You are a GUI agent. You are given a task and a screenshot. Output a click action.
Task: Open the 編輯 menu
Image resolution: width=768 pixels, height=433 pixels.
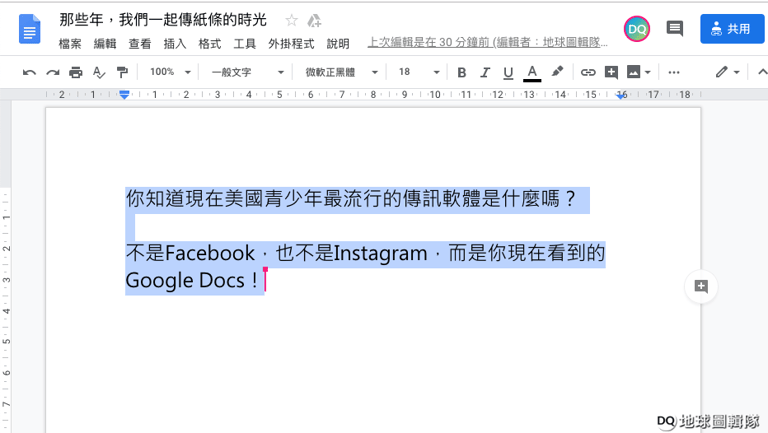tap(105, 44)
